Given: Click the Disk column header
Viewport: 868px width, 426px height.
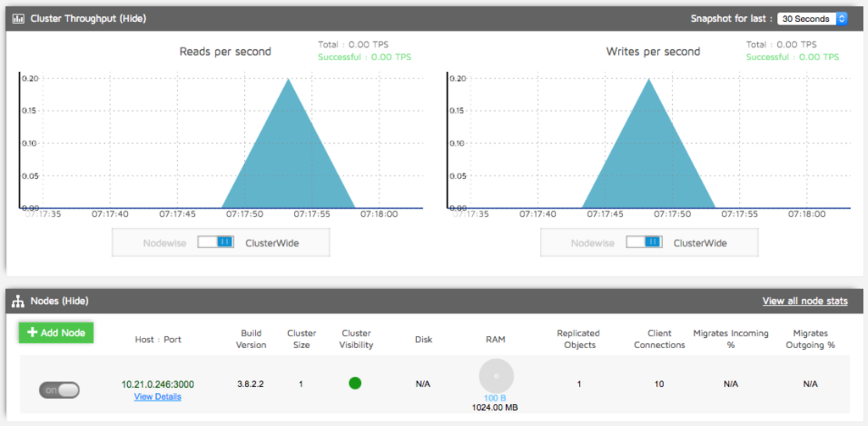Looking at the screenshot, I should (424, 339).
